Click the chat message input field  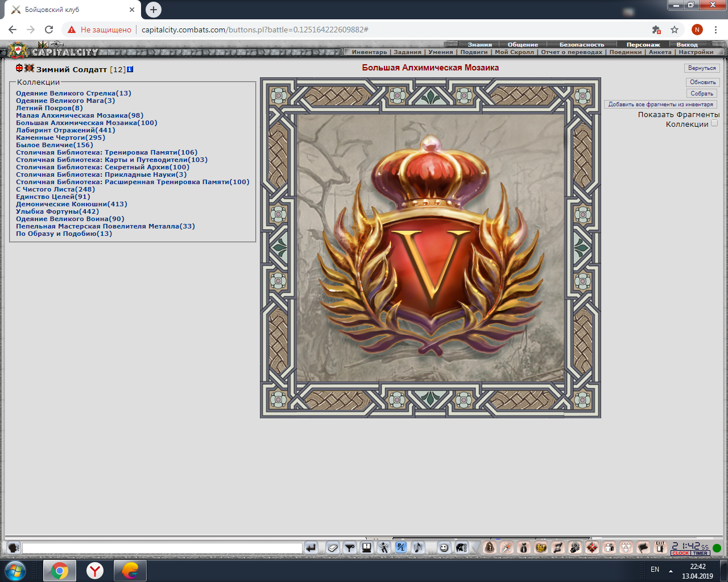(162, 548)
